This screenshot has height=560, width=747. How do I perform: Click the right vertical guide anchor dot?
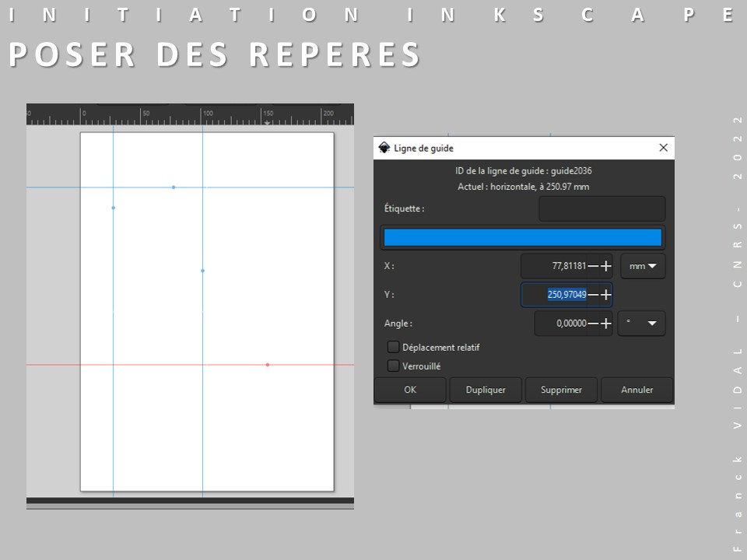(x=203, y=271)
